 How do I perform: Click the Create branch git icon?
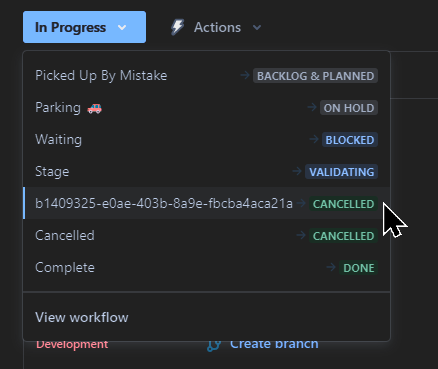(x=213, y=346)
